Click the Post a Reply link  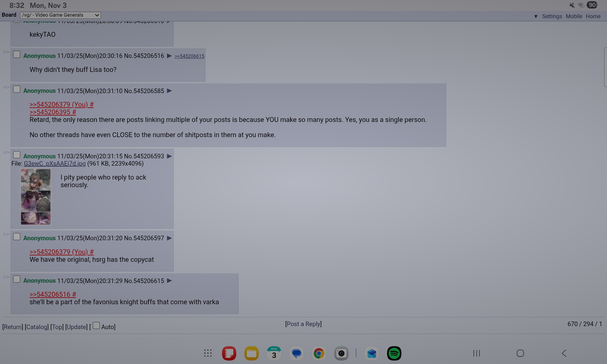[303, 324]
